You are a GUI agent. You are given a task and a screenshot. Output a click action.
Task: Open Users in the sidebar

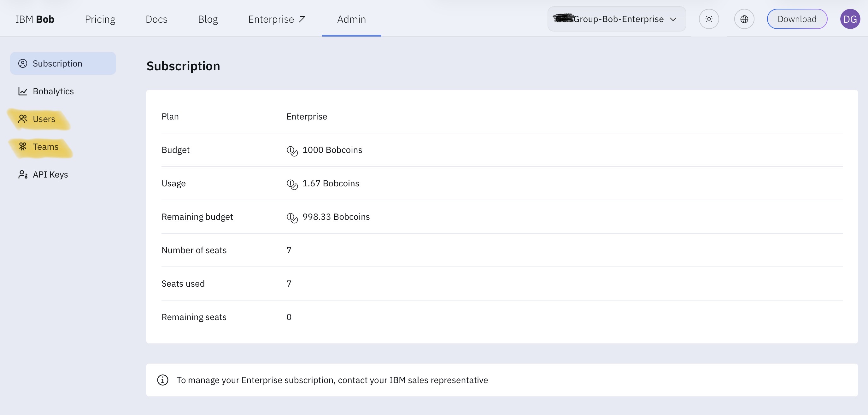tap(63, 119)
